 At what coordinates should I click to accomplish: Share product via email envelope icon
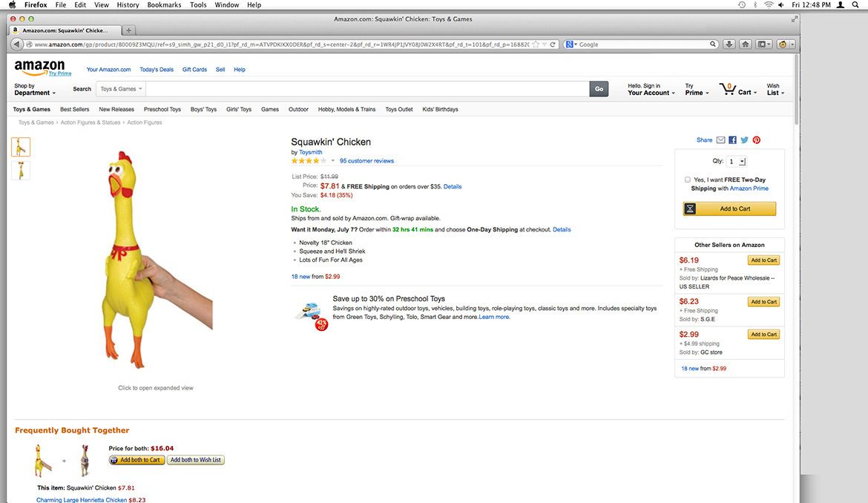720,140
